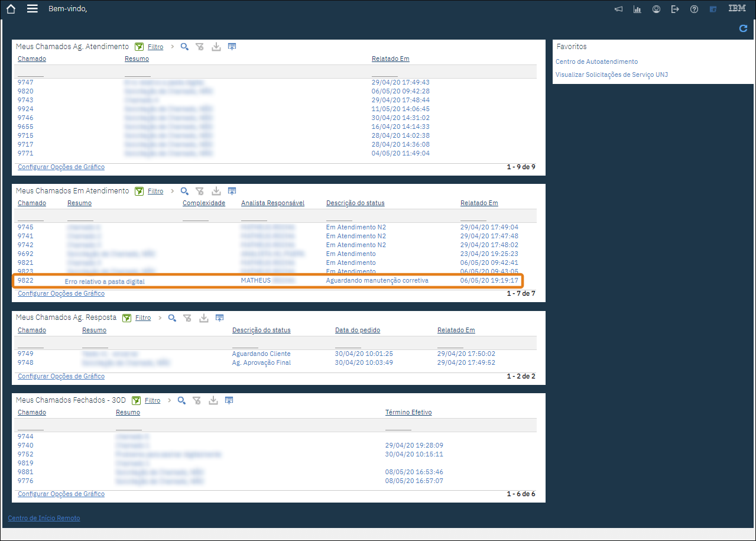
Task: Click the sign out icon
Action: (x=675, y=9)
